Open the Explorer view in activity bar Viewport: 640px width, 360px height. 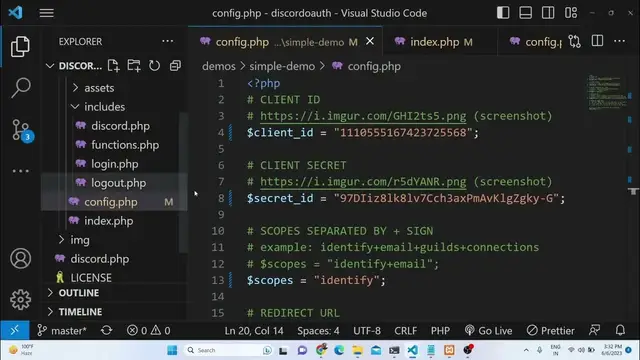[20, 46]
